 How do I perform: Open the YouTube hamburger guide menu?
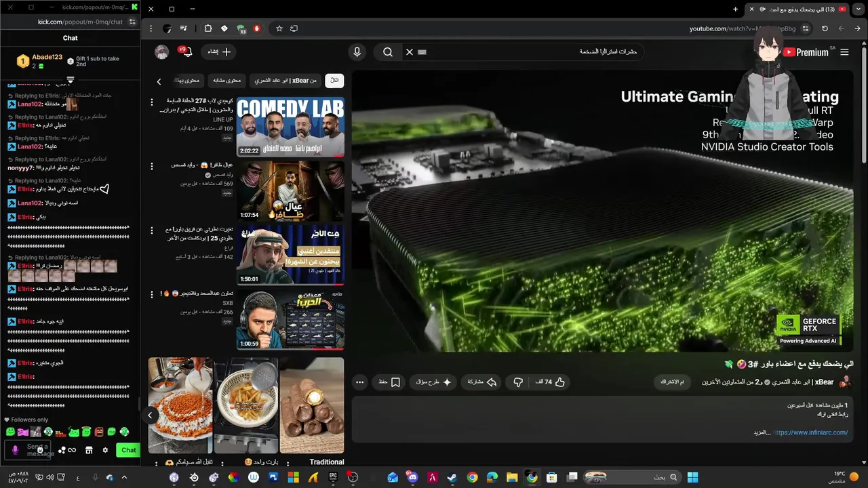tap(844, 52)
